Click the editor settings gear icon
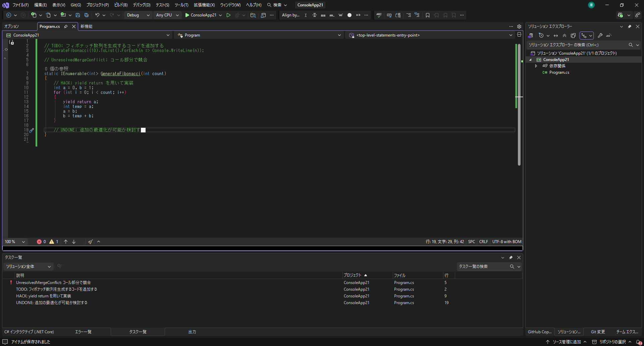 519,26
